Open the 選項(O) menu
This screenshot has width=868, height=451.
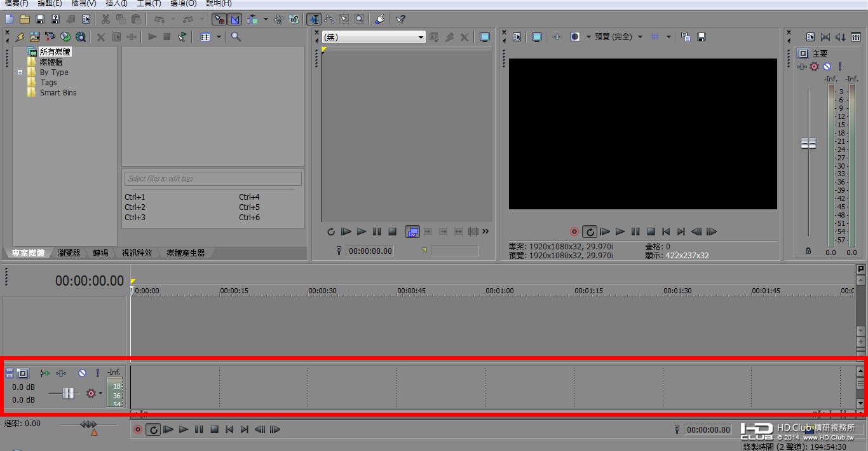184,4
